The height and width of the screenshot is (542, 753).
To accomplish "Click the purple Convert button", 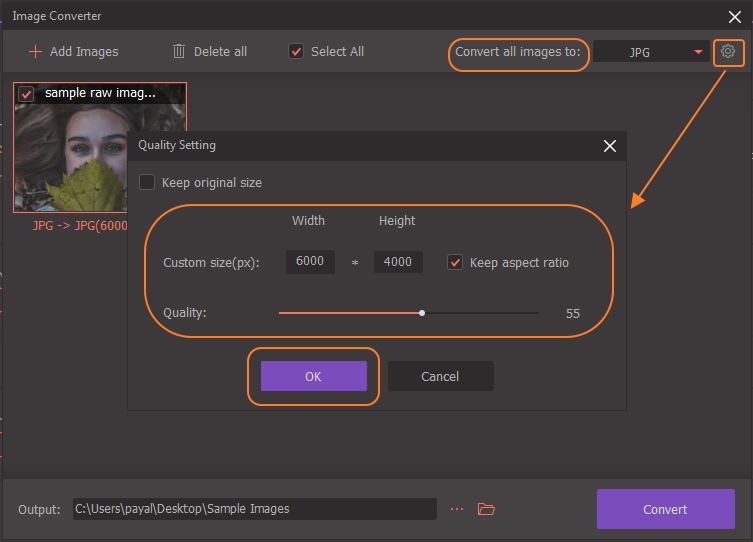I will [x=665, y=509].
